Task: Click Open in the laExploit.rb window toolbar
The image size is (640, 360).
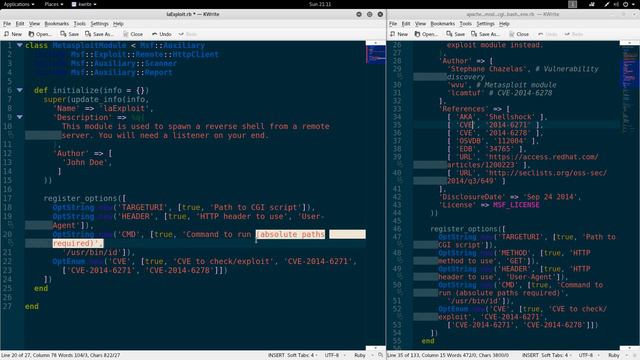Action: point(40,34)
